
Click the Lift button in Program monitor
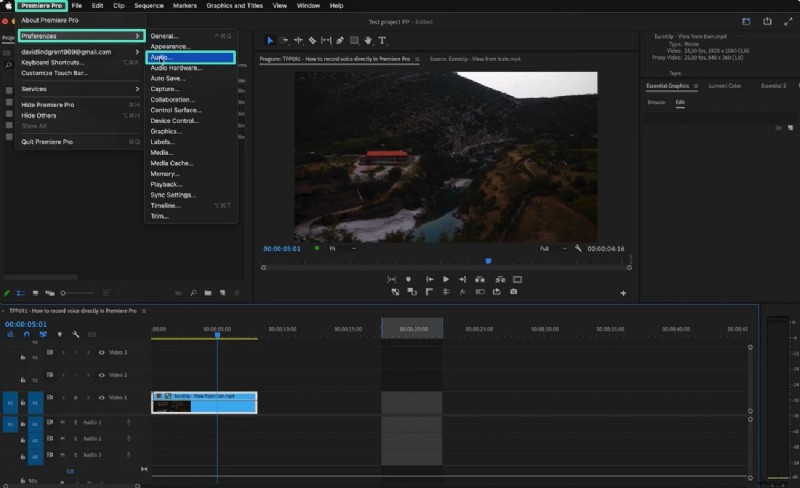(x=480, y=279)
